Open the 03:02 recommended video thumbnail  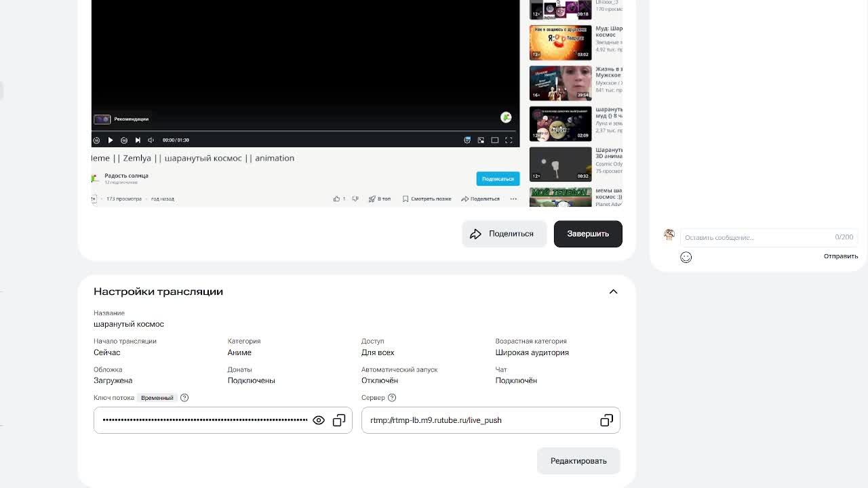[x=560, y=42]
